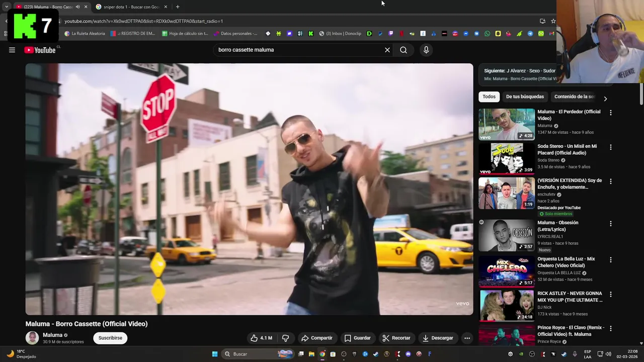Open Windows Start menu

click(x=215, y=354)
